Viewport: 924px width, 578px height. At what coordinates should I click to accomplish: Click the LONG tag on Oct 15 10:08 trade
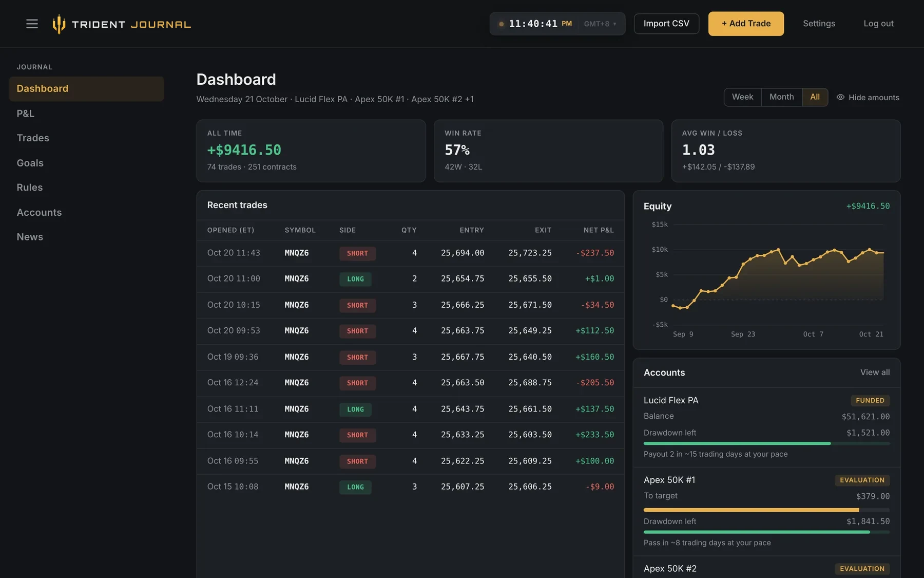pos(355,487)
